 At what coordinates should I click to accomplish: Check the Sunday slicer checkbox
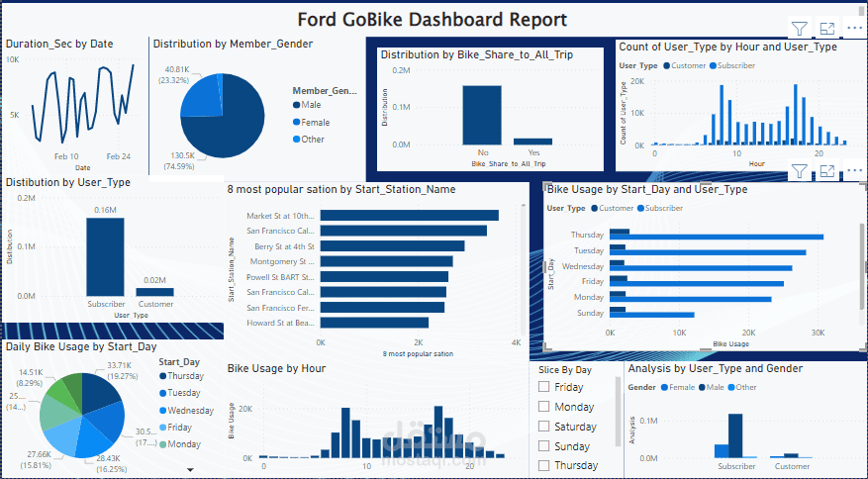(x=544, y=445)
